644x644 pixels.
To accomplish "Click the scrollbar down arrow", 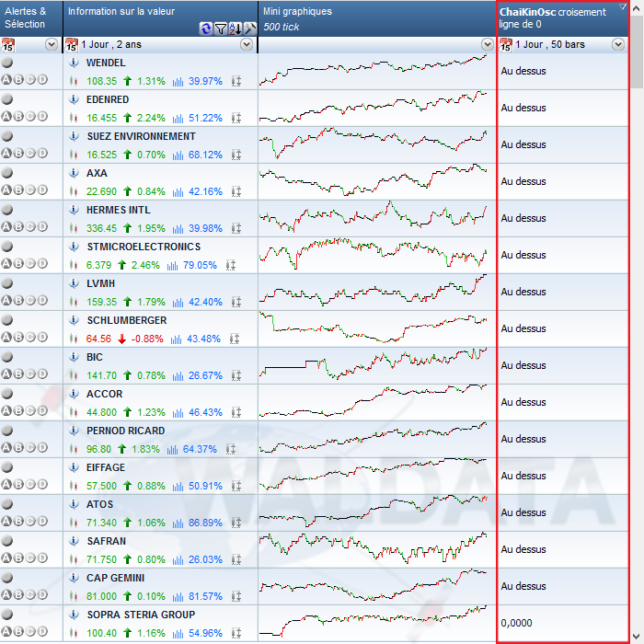I will [x=637, y=636].
